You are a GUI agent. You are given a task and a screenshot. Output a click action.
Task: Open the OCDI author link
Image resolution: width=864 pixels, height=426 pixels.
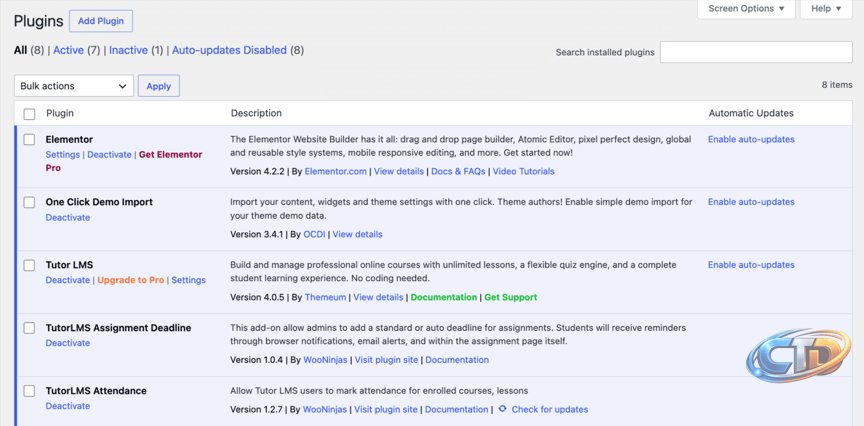(x=315, y=234)
